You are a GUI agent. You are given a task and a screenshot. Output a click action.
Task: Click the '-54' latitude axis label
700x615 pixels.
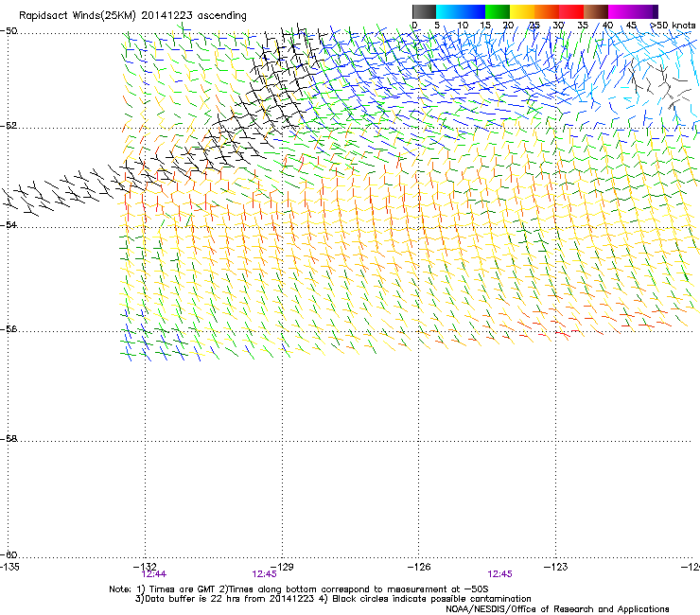[x=9, y=224]
